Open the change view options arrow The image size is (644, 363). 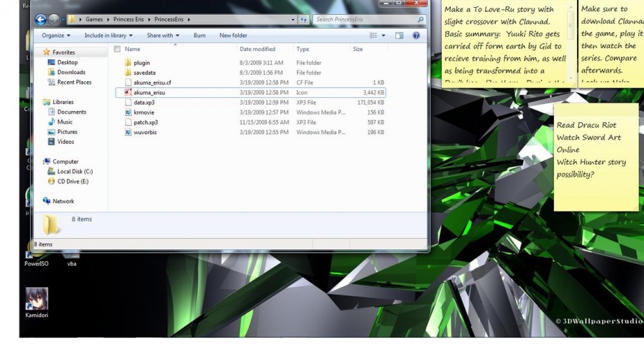click(x=384, y=35)
